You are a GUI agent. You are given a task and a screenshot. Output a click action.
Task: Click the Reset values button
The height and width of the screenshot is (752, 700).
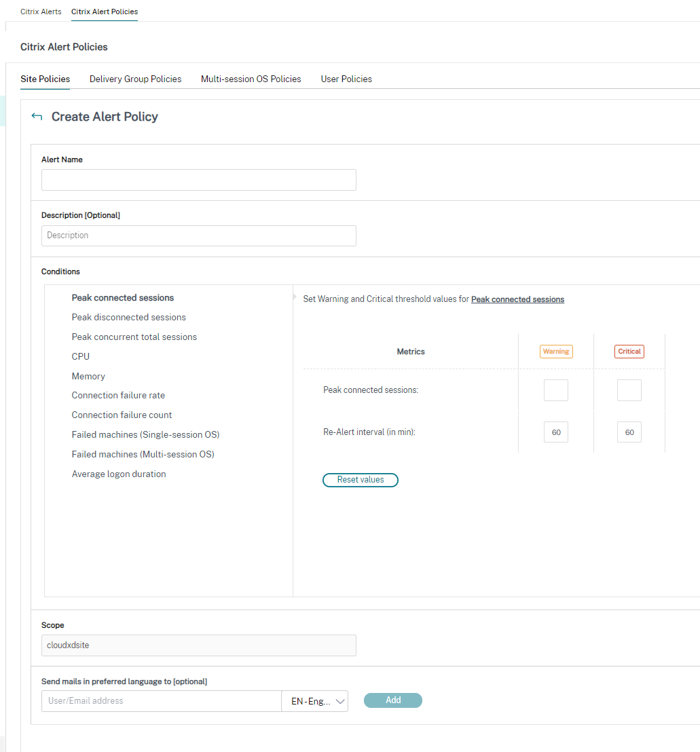(360, 480)
